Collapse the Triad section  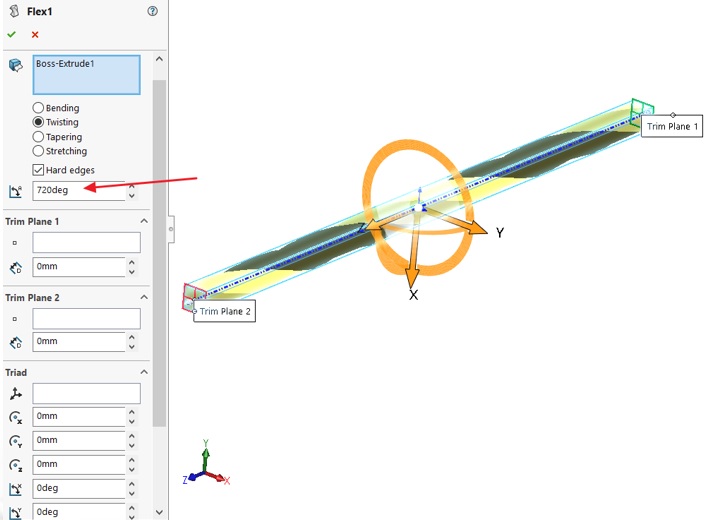[144, 372]
